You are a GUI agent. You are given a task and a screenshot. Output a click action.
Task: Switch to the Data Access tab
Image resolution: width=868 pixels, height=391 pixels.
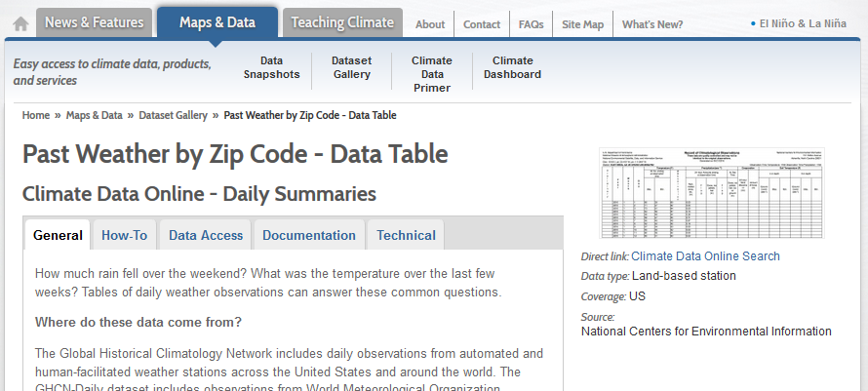tap(205, 235)
